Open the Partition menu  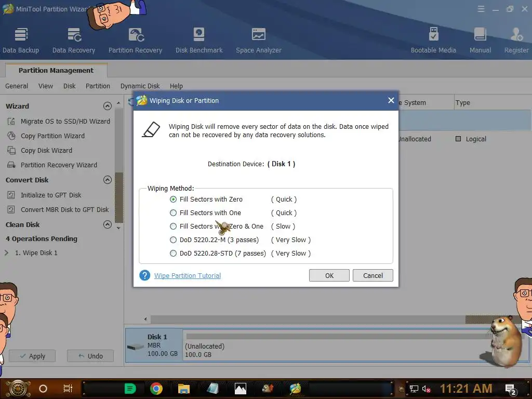tap(98, 86)
